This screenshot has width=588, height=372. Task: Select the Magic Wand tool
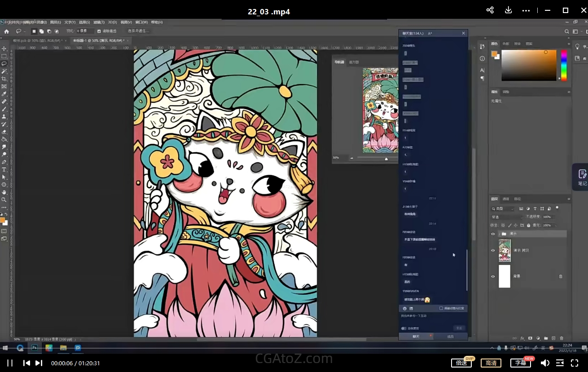(4, 71)
